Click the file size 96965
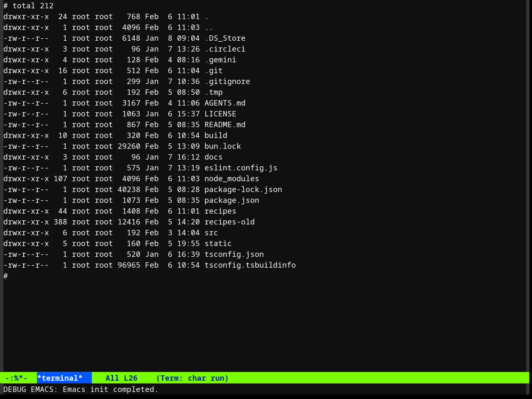Image resolution: width=532 pixels, height=399 pixels. tap(129, 265)
